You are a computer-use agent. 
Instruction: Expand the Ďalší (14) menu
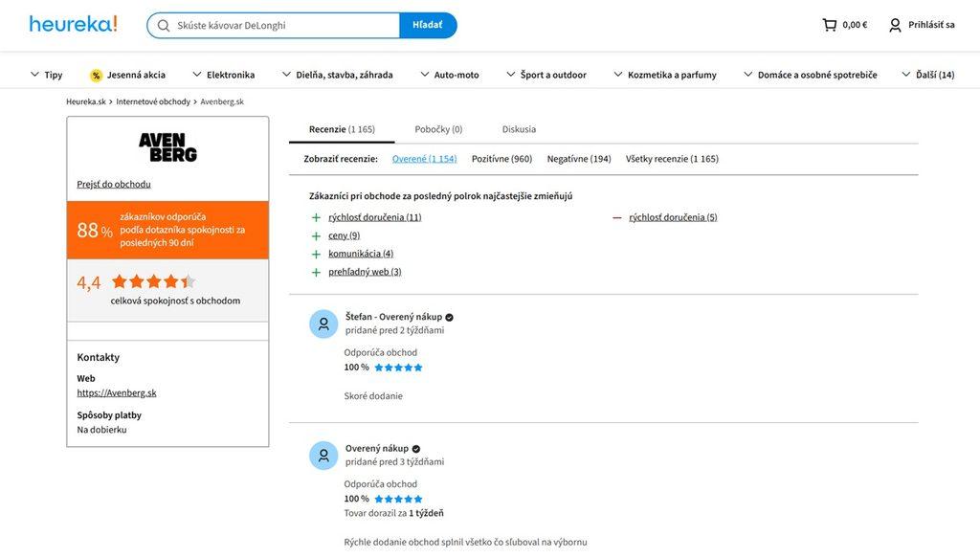click(x=928, y=75)
